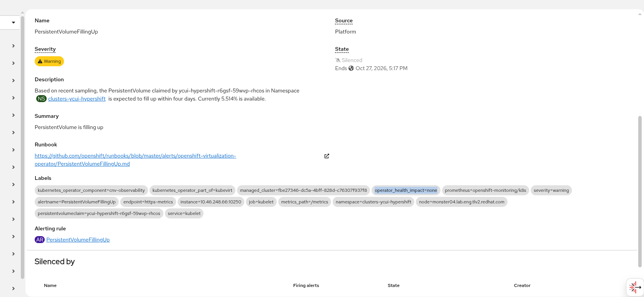This screenshot has width=644, height=297.
Task: Click the external link icon beside Runbook URL
Action: click(327, 156)
